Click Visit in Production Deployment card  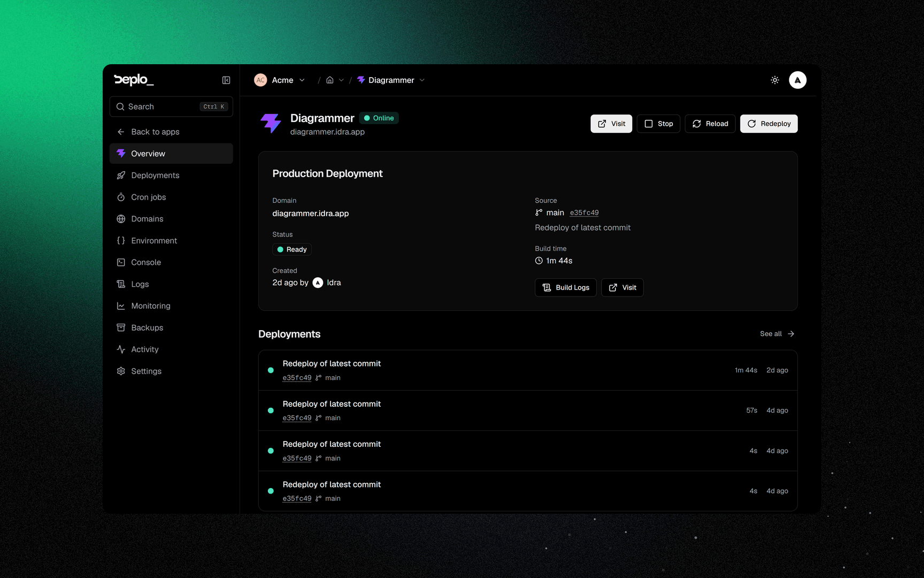pyautogui.click(x=622, y=287)
